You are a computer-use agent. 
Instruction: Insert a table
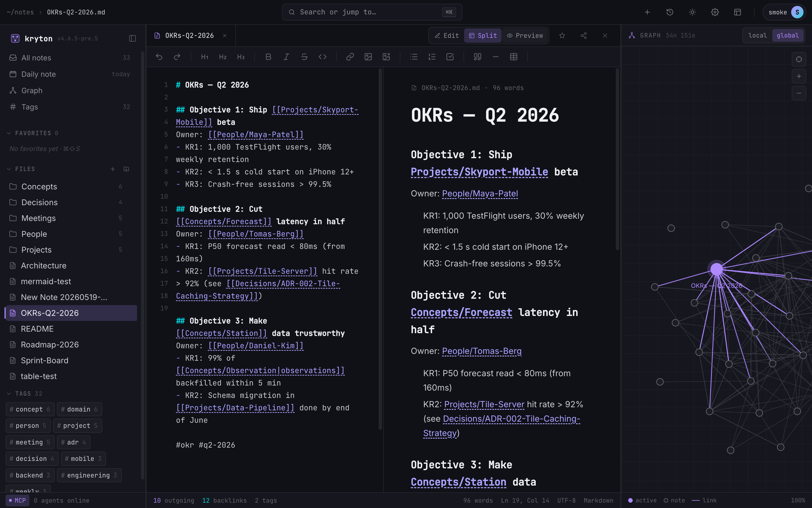[514, 57]
